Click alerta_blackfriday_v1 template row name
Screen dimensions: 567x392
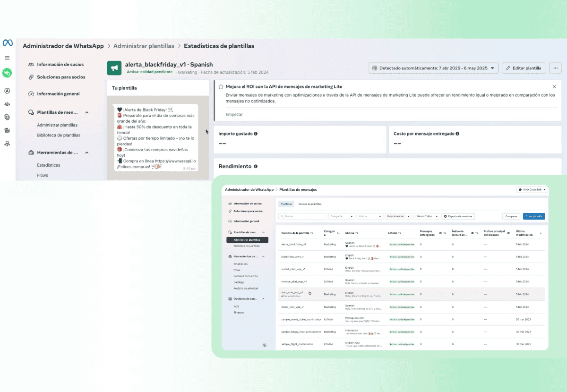pyautogui.click(x=293, y=244)
